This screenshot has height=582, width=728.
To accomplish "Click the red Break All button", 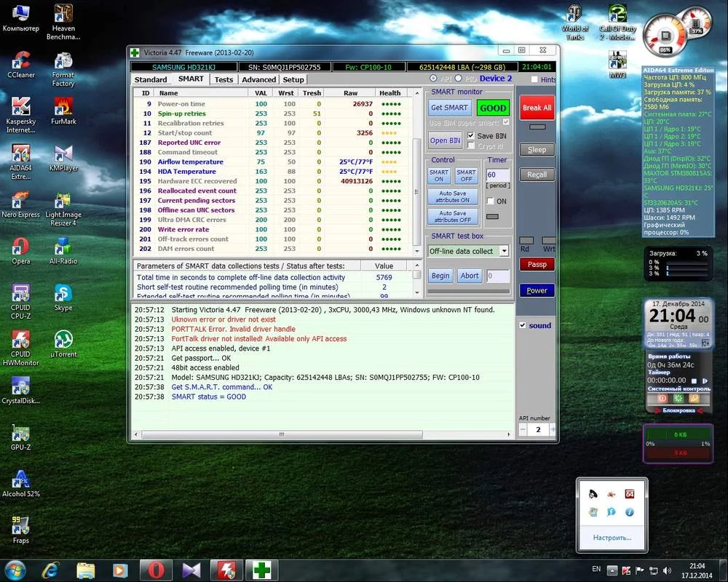I will (537, 108).
